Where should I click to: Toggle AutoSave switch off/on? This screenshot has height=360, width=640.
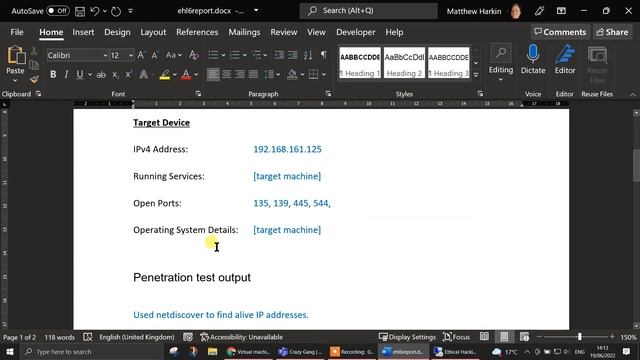coord(58,11)
